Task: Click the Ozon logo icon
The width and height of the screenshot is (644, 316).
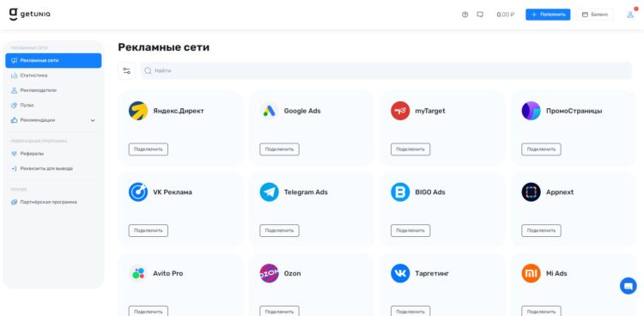Action: pyautogui.click(x=269, y=273)
